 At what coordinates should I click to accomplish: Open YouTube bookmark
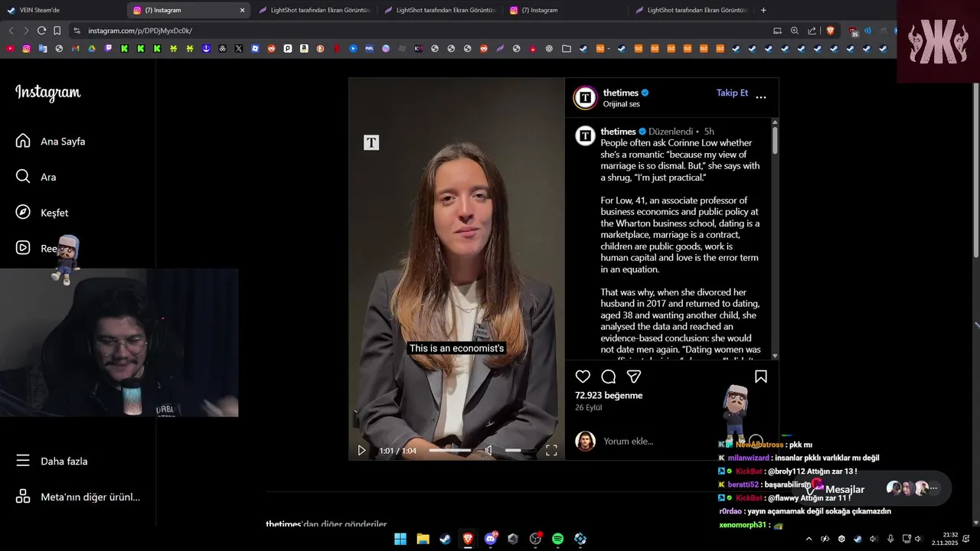(x=10, y=48)
